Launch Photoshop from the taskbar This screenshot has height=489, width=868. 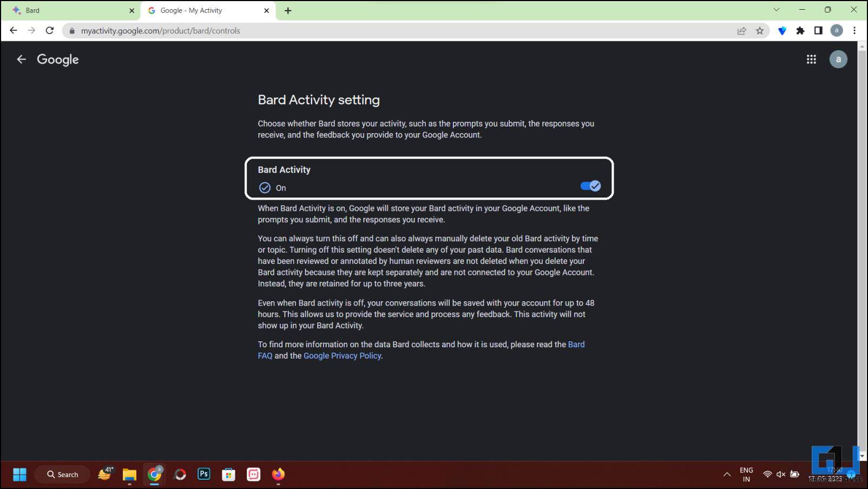(x=204, y=474)
